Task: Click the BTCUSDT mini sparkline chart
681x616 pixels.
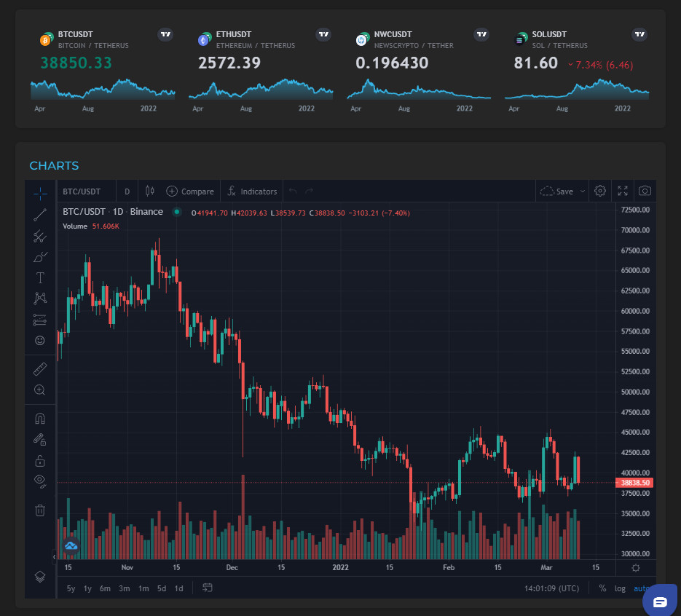Action: coord(103,89)
